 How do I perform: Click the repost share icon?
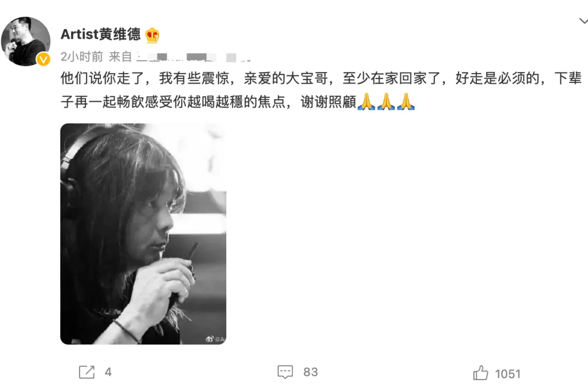(87, 372)
